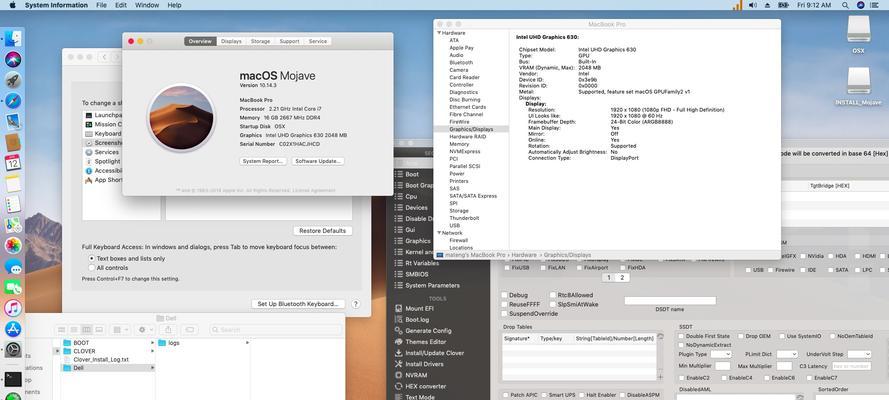
Task: Click the volume icon in menu bar
Action: (753, 5)
